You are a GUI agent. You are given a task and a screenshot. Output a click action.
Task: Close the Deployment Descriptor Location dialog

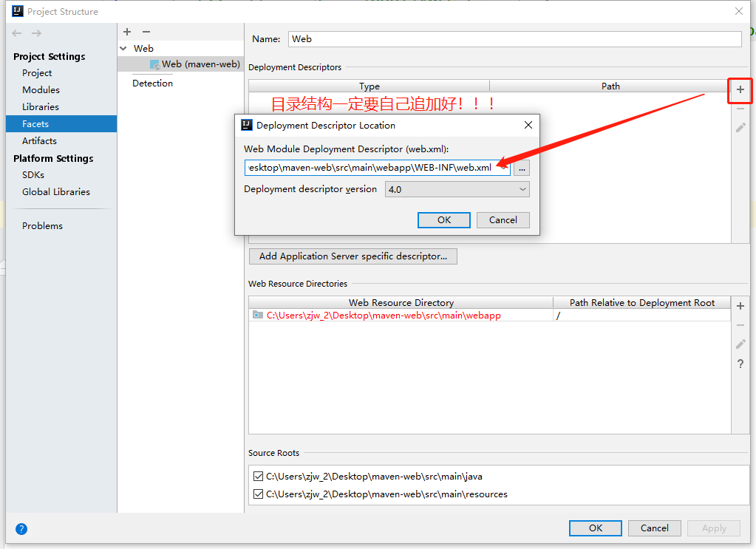point(528,125)
